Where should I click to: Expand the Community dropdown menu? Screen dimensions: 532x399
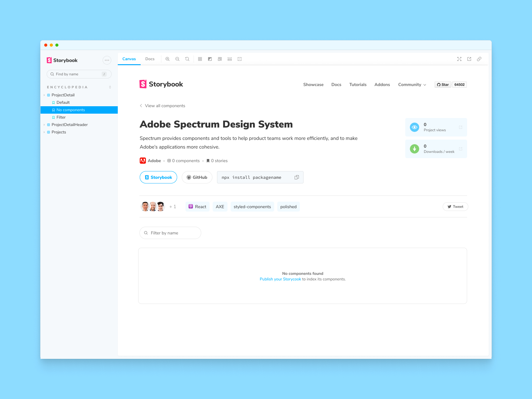click(x=412, y=85)
